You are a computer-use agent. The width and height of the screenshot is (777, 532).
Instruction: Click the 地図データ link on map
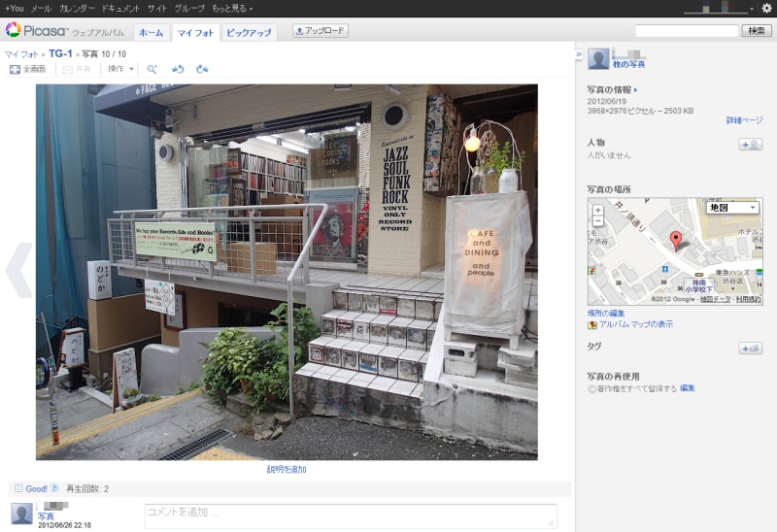715,299
